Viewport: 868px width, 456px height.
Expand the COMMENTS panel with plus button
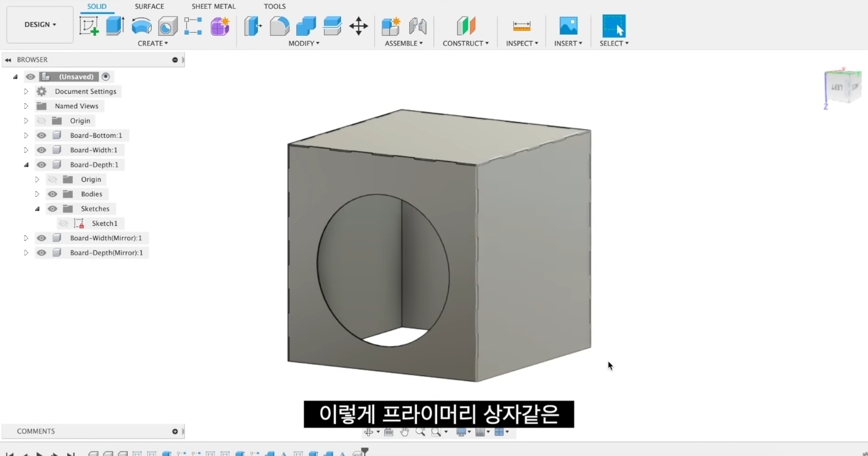[175, 431]
